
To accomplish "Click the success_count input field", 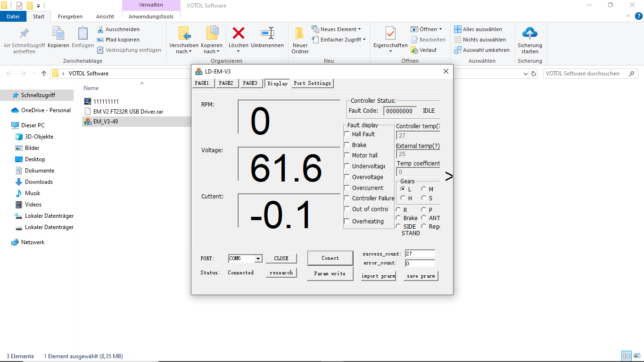I will (x=420, y=254).
